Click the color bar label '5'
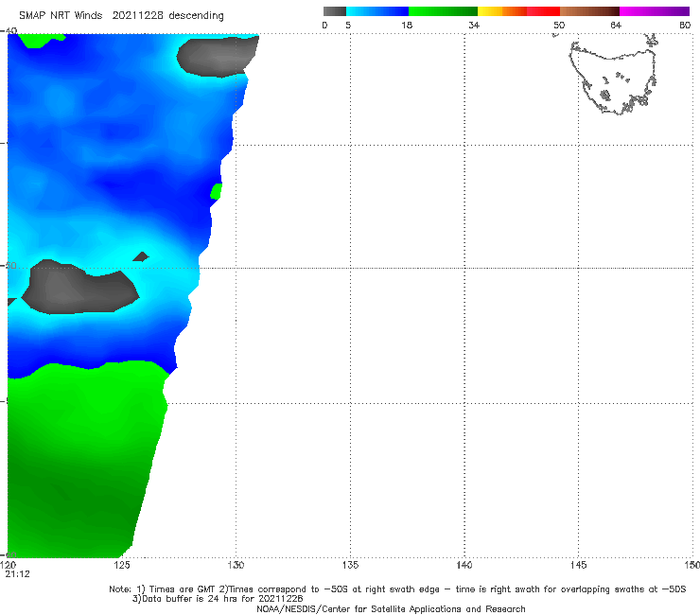Viewport: 700px width, 615px height. click(x=348, y=26)
